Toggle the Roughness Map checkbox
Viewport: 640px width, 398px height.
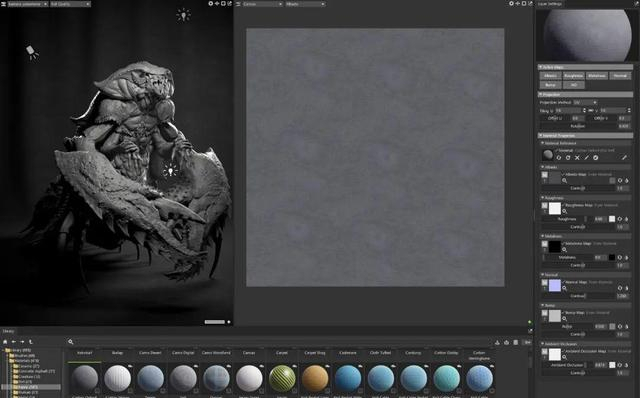564,205
